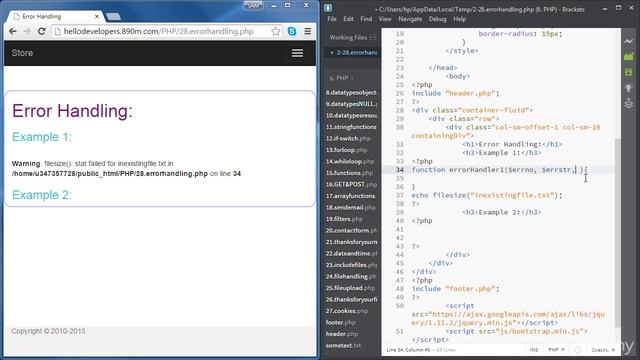
Task: Click the Brackets app icon in title bar
Action: point(328,8)
